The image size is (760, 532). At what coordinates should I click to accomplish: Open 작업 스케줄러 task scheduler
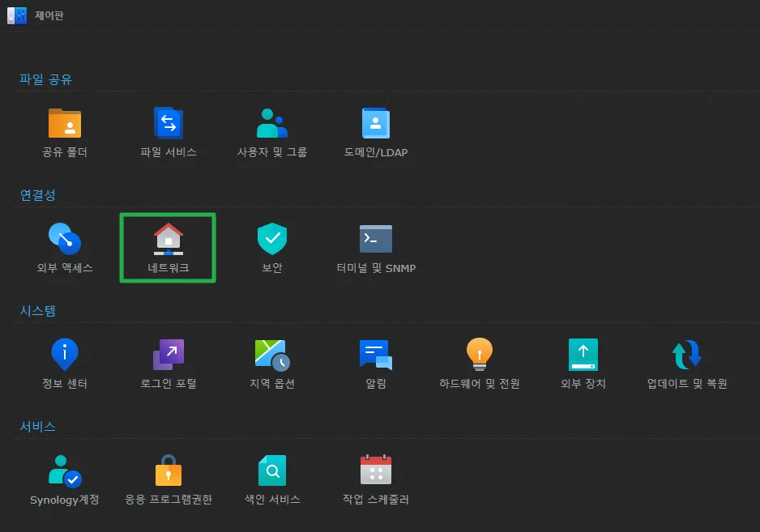click(376, 471)
